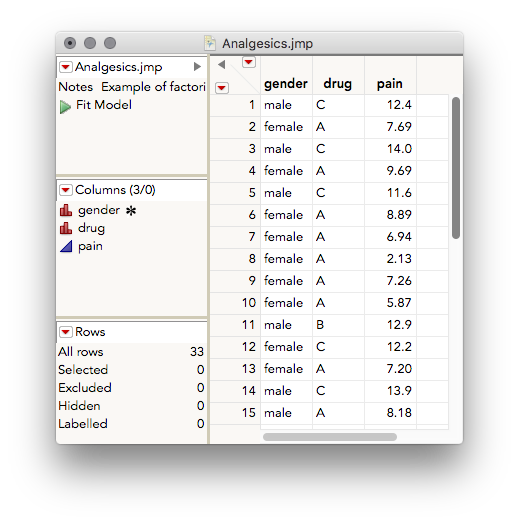Click the horizontal scrollbar thumb
The width and height of the screenshot is (519, 524).
coord(330,437)
